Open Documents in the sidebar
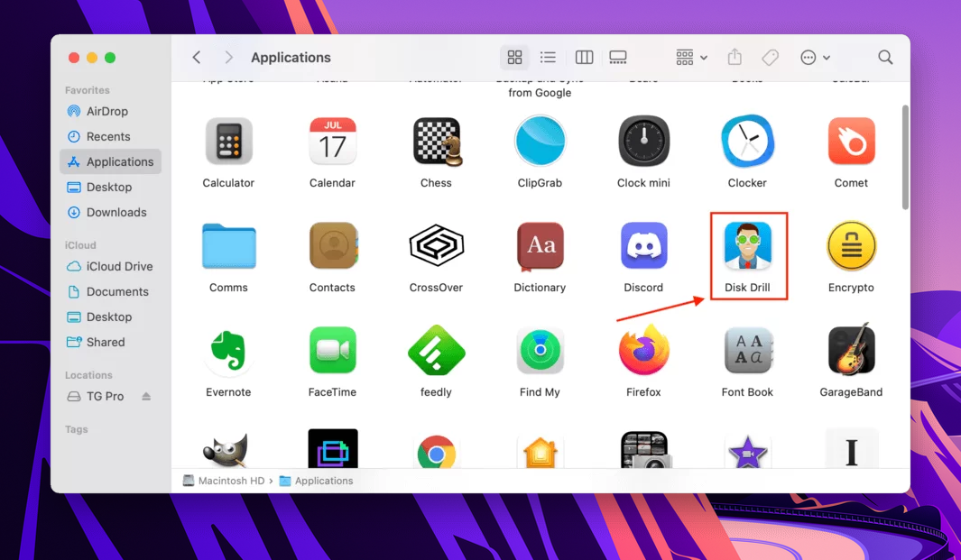Viewport: 961px width, 560px height. tap(110, 291)
